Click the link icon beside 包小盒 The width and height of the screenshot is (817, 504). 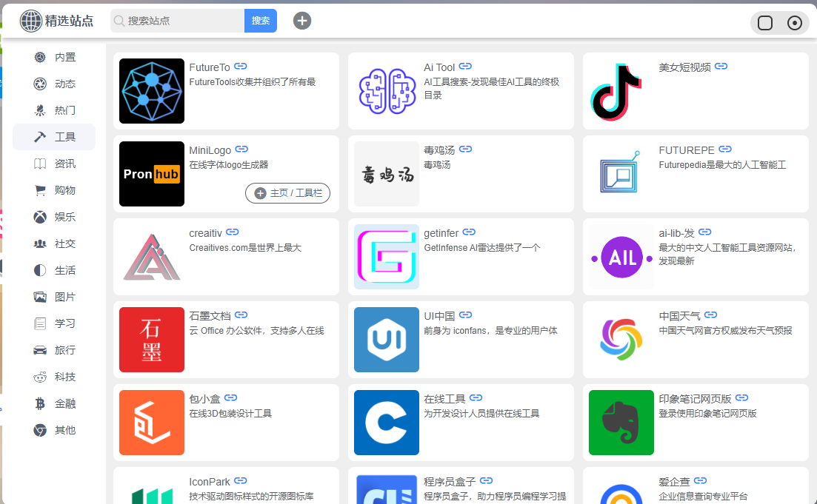pos(231,397)
